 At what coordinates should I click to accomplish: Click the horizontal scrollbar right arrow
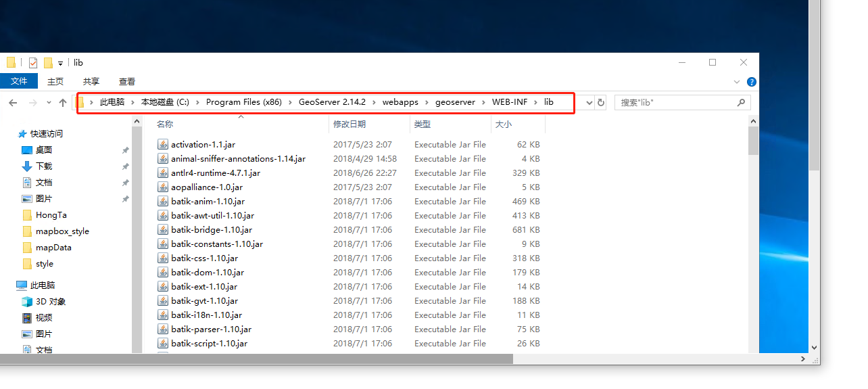[x=804, y=359]
